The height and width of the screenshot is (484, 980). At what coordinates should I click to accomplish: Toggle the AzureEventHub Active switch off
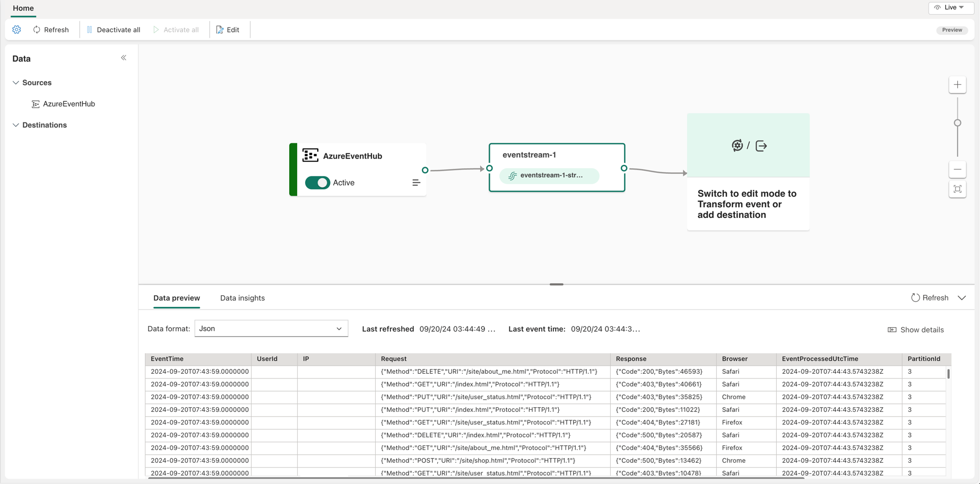coord(317,183)
